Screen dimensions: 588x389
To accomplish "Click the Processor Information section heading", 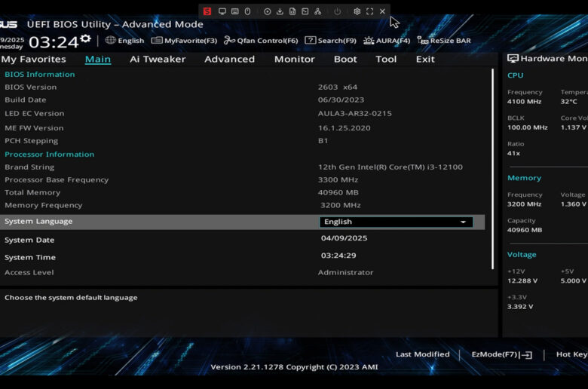I will click(50, 155).
